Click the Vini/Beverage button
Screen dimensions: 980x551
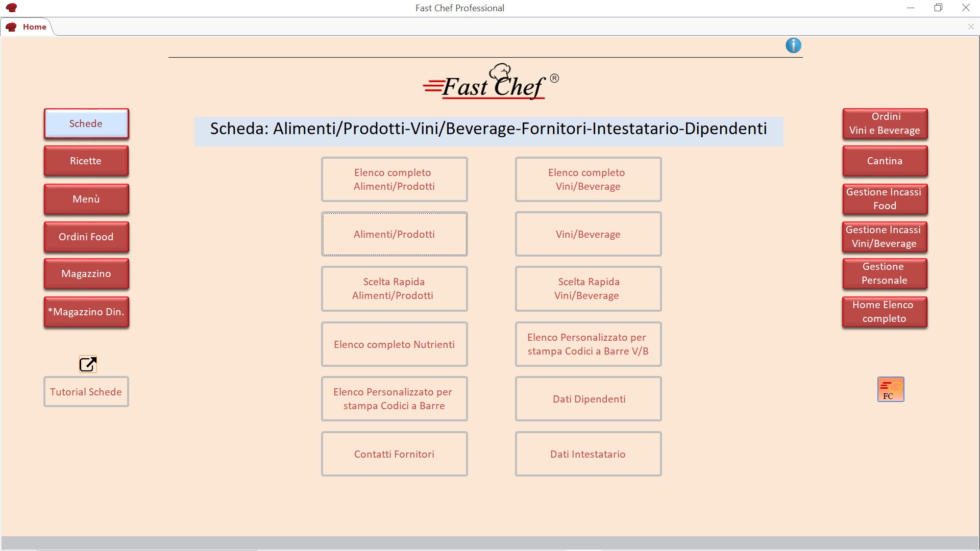point(589,234)
